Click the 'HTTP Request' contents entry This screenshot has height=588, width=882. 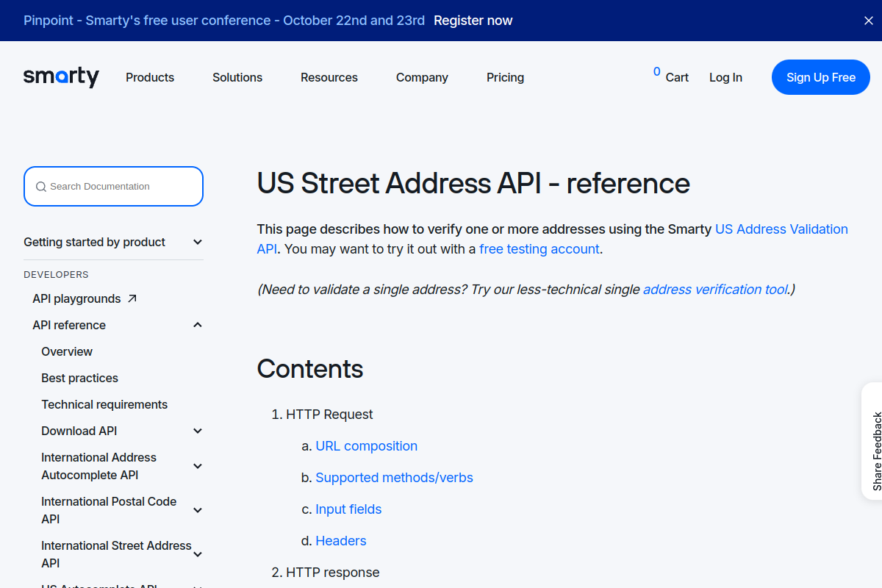[x=329, y=415]
